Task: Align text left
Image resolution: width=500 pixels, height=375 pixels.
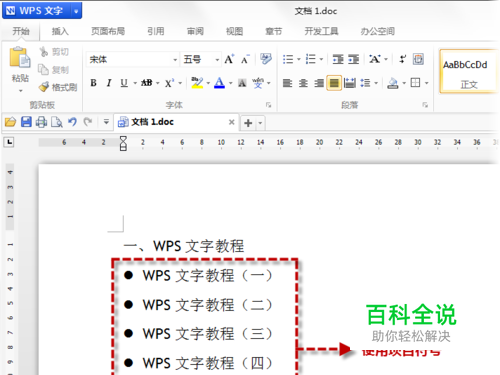Action: point(287,83)
